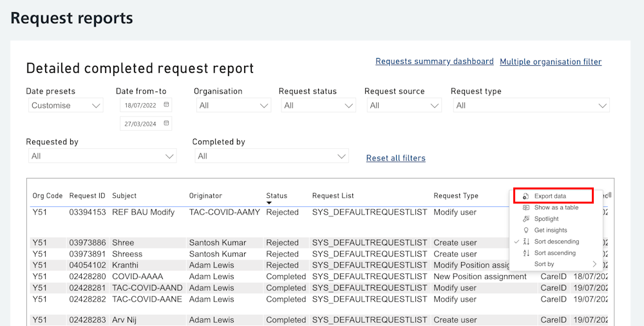Click the 18/07/2022 start date field
The width and height of the screenshot is (644, 326).
(x=146, y=105)
